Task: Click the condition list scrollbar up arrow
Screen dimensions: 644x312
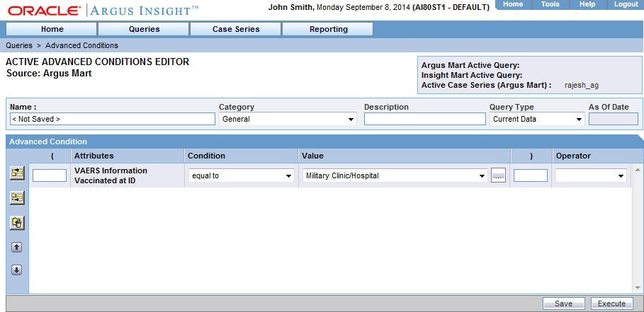Action: pyautogui.click(x=637, y=169)
